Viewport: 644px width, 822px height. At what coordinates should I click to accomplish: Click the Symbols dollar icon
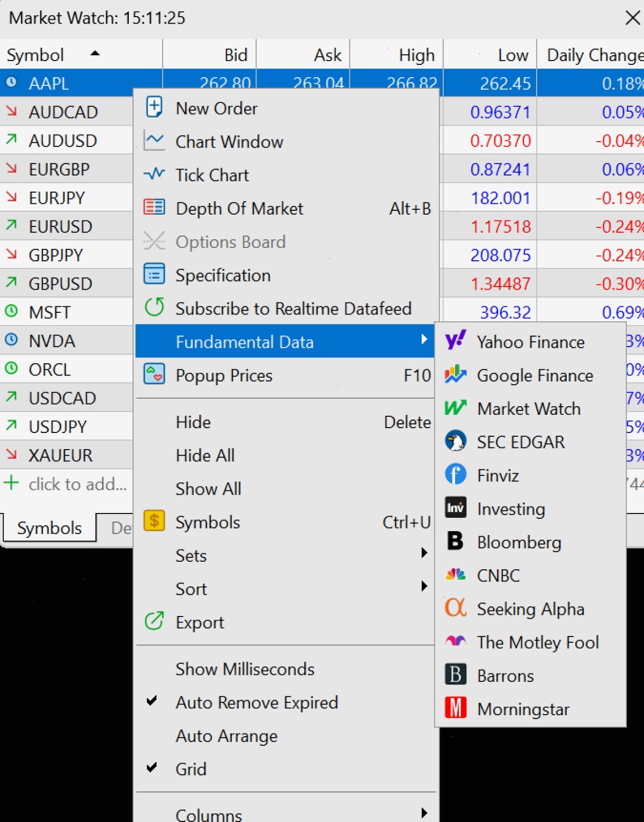[154, 520]
